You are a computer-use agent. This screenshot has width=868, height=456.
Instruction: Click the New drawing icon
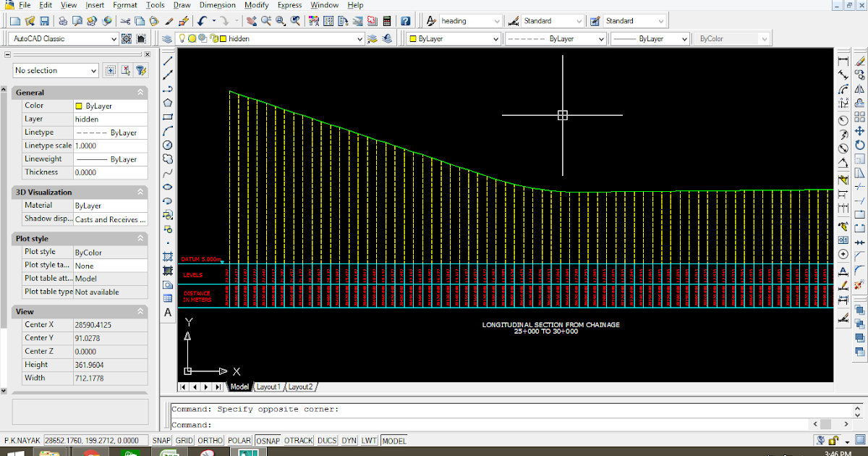point(17,21)
